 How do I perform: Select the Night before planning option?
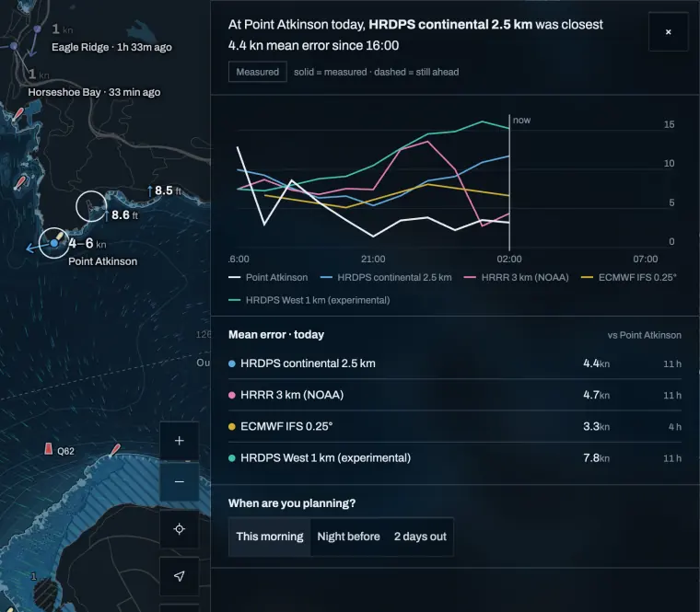(348, 537)
